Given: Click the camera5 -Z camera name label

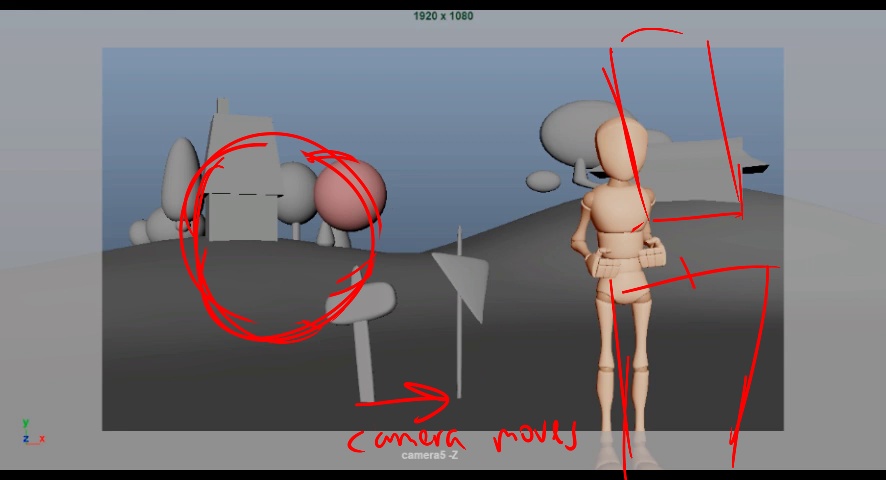Looking at the screenshot, I should click(x=429, y=455).
